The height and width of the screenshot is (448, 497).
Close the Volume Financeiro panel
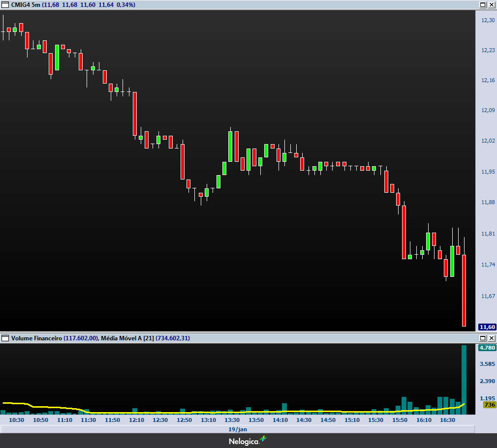coord(491,338)
